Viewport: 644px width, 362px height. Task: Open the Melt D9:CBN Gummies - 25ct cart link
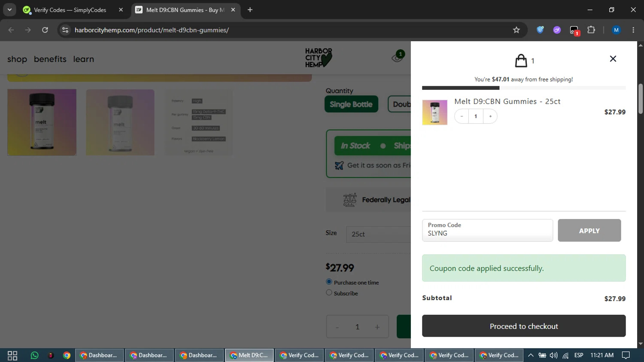[x=507, y=102]
